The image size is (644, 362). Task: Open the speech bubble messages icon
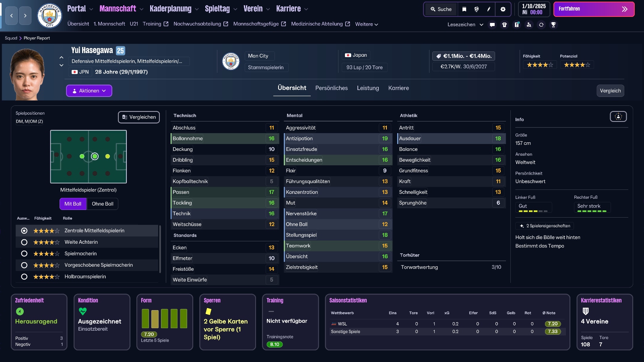[492, 25]
